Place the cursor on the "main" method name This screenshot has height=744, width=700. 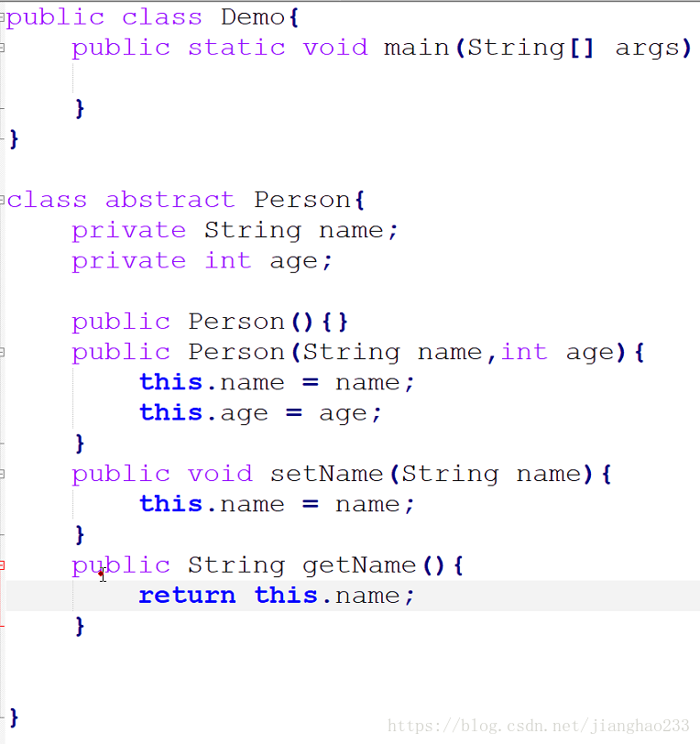[x=416, y=48]
